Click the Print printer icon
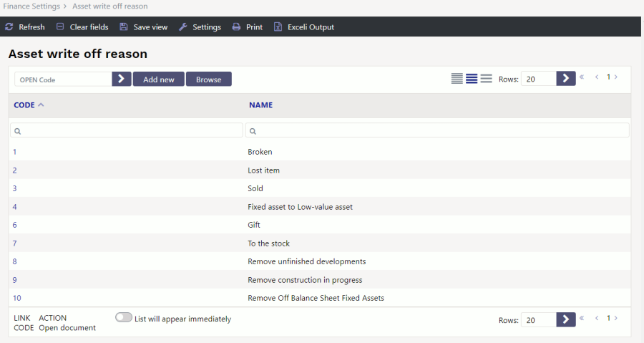This screenshot has width=644, height=343. pos(236,26)
